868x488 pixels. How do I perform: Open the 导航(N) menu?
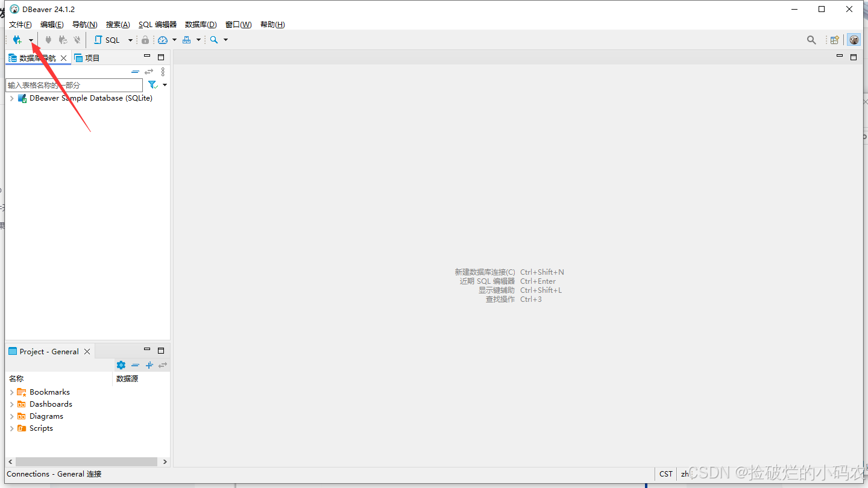coord(84,24)
